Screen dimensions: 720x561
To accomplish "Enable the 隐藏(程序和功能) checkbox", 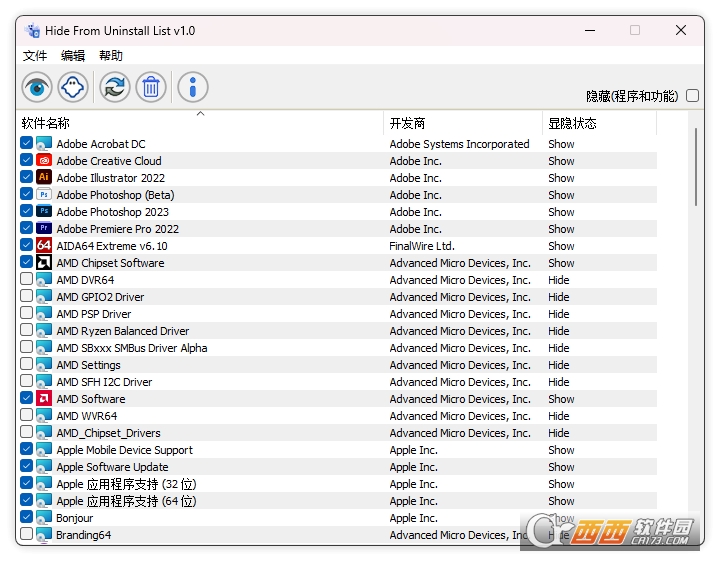I will point(692,95).
